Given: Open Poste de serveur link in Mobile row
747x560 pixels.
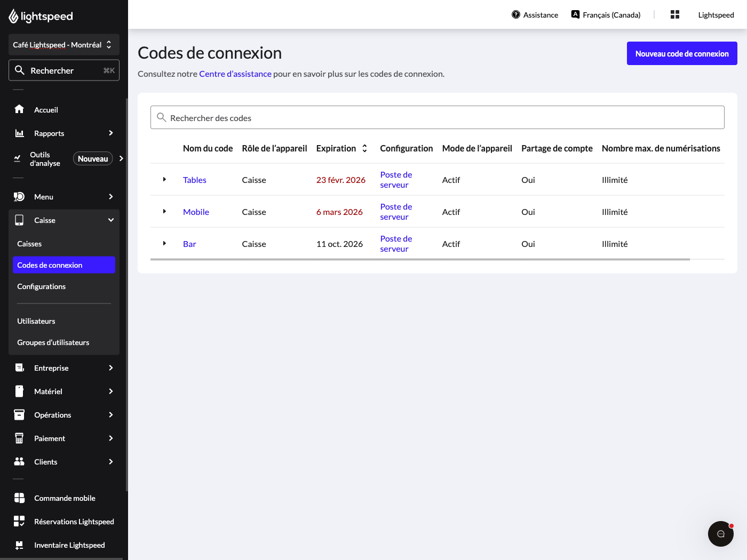Looking at the screenshot, I should (396, 212).
